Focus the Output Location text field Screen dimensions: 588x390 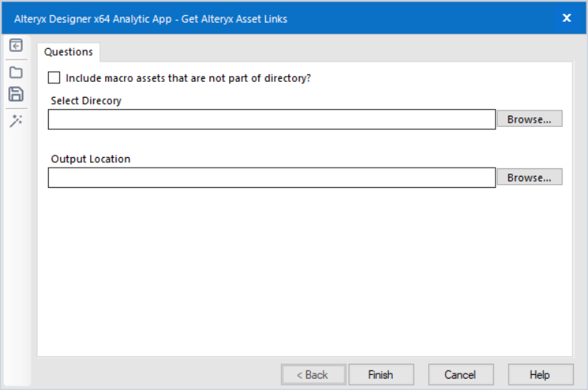(x=272, y=177)
